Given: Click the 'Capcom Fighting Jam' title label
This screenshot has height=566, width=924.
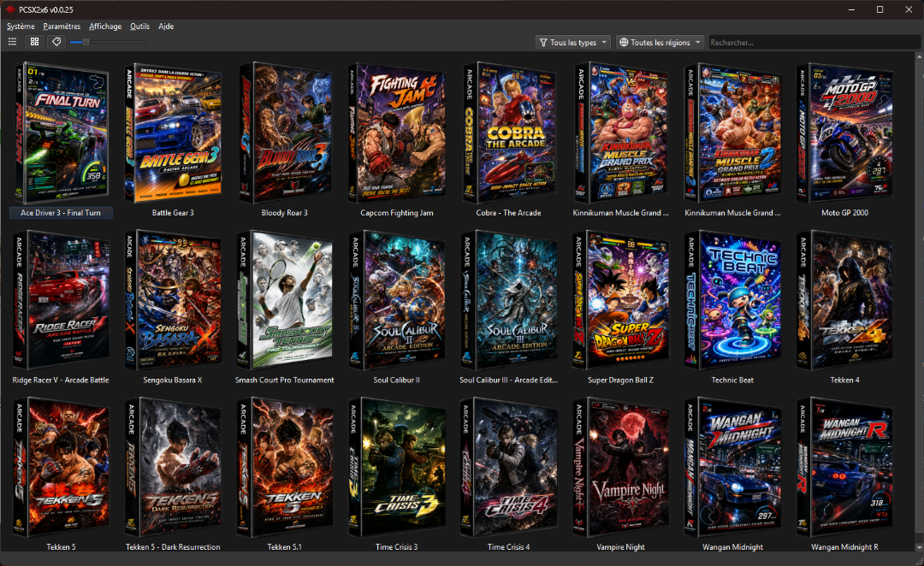Looking at the screenshot, I should [397, 213].
